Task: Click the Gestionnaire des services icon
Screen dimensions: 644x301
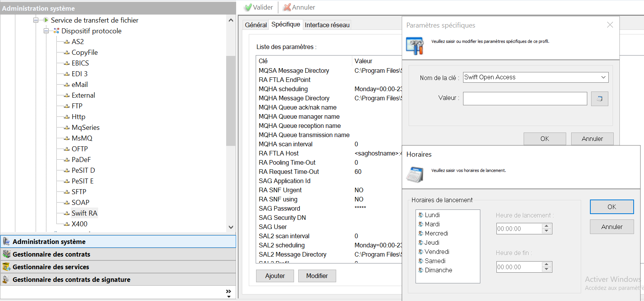Action: [x=7, y=267]
